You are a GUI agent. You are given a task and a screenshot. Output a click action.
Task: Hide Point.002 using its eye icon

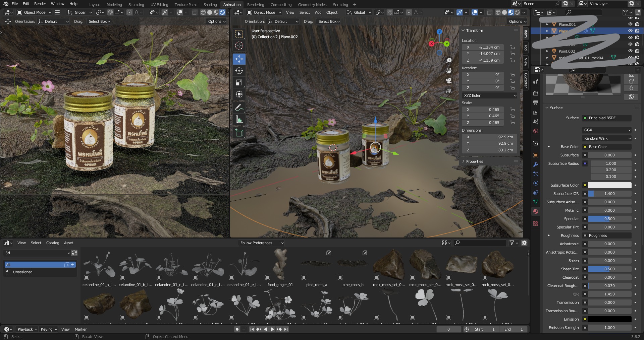click(x=630, y=51)
